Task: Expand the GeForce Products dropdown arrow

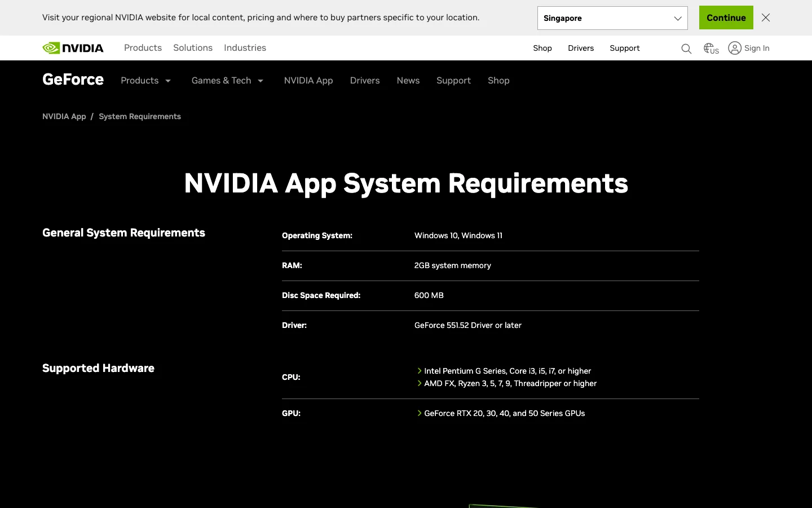Action: point(168,81)
